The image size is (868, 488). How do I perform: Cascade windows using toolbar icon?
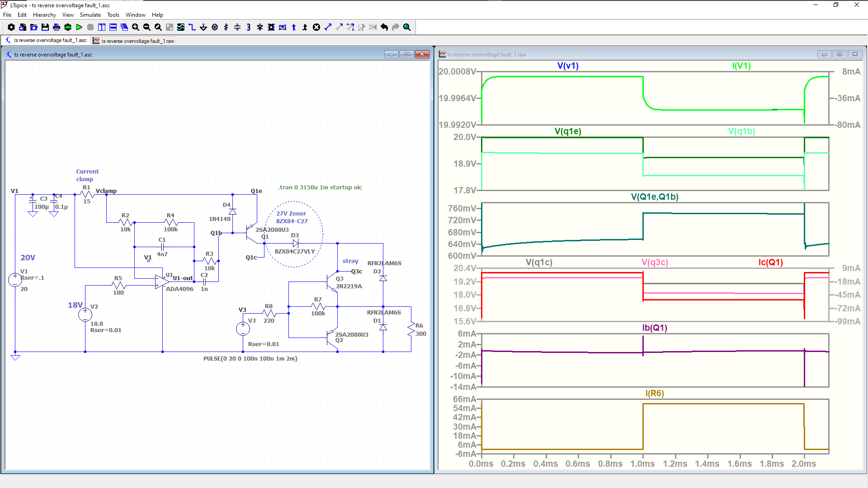click(124, 27)
